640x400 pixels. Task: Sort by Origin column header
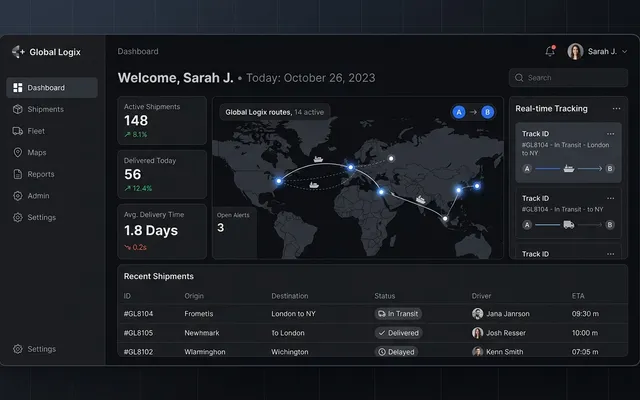pyautogui.click(x=194, y=296)
